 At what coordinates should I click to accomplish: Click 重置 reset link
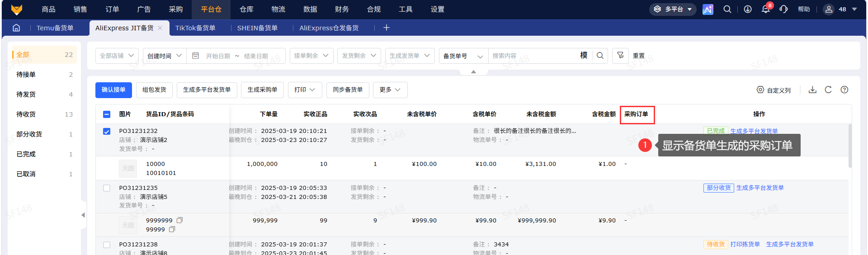click(639, 56)
